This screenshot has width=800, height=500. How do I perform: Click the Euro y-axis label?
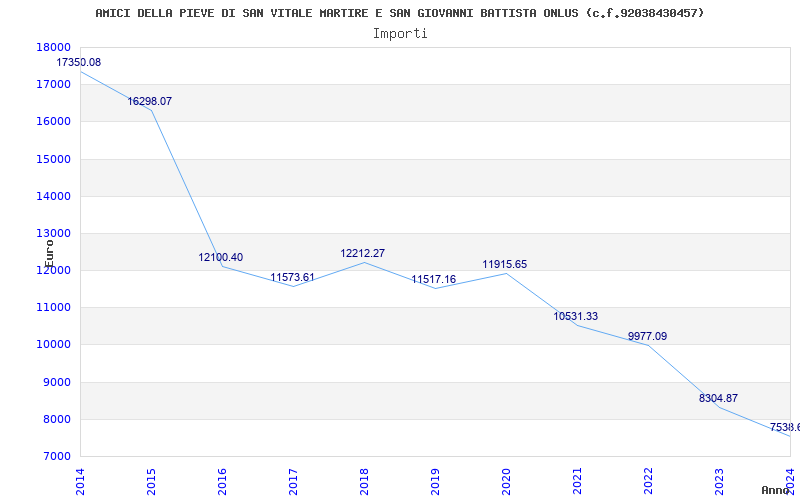49,254
